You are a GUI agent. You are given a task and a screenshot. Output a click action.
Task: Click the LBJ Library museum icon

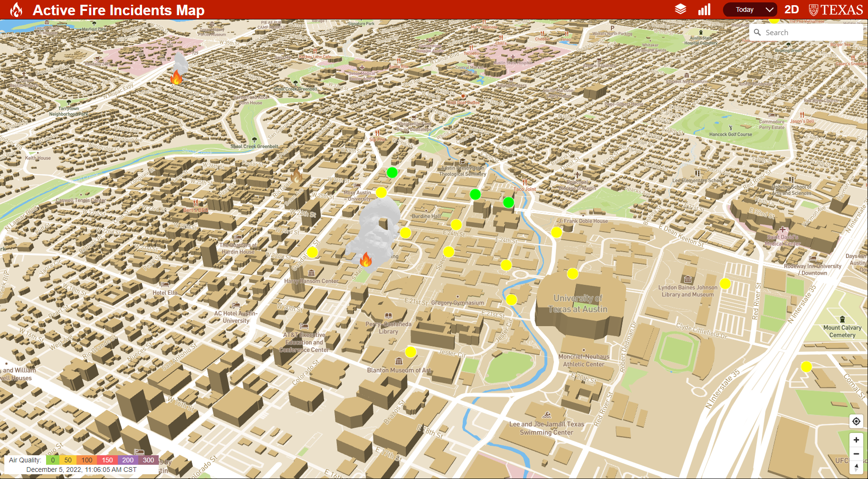click(x=687, y=279)
